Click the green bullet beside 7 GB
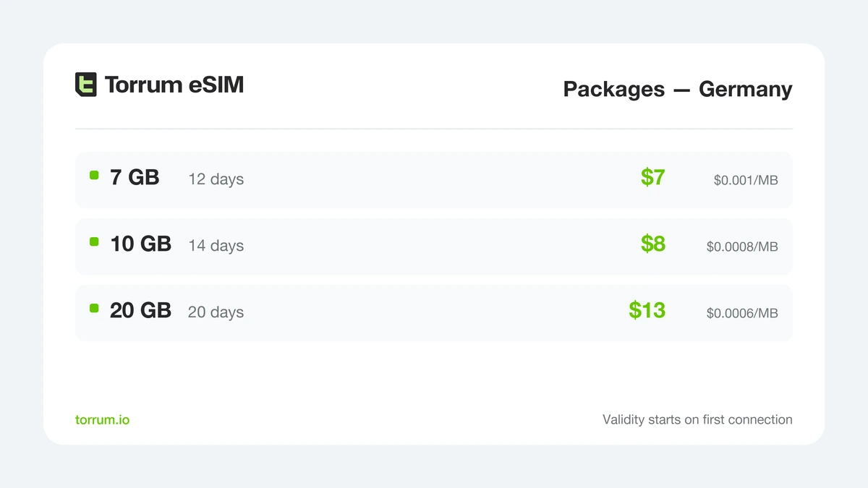 (x=94, y=175)
